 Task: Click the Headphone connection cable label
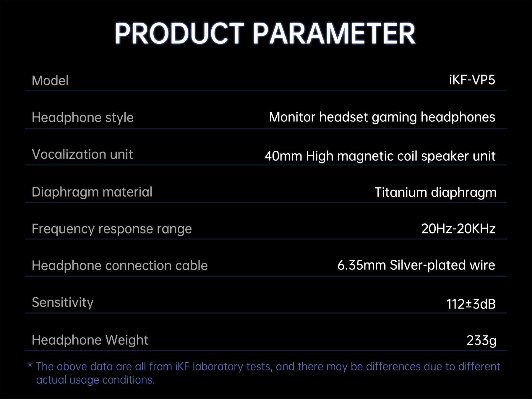click(120, 265)
